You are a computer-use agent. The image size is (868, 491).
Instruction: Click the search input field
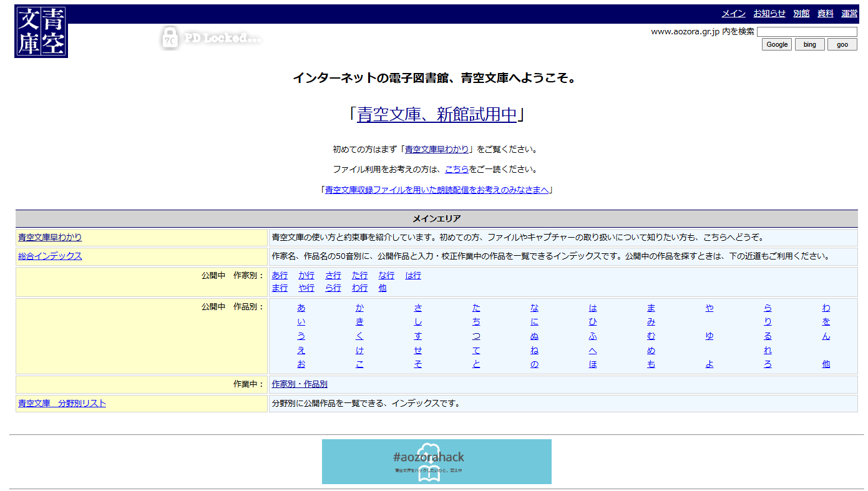[806, 32]
